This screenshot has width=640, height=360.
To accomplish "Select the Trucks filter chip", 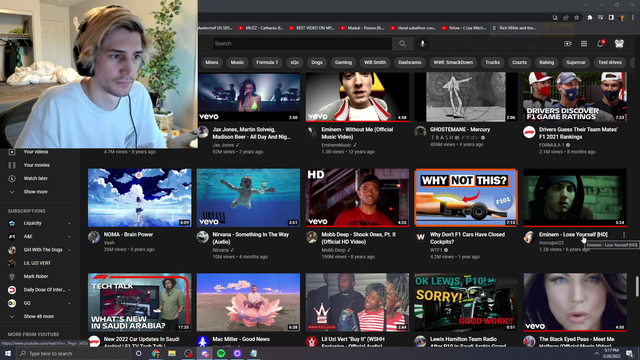I will click(493, 62).
